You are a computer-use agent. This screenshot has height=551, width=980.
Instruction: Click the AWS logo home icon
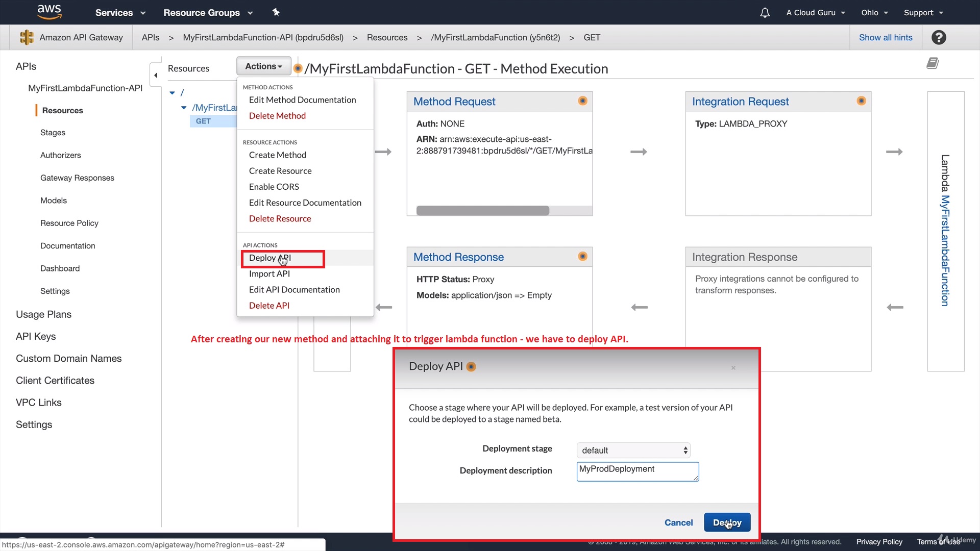[49, 12]
